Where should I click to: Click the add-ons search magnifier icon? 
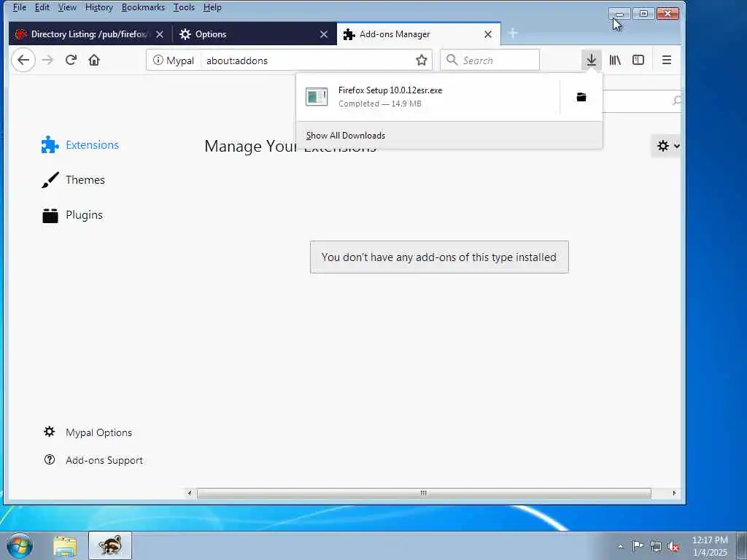pyautogui.click(x=676, y=100)
